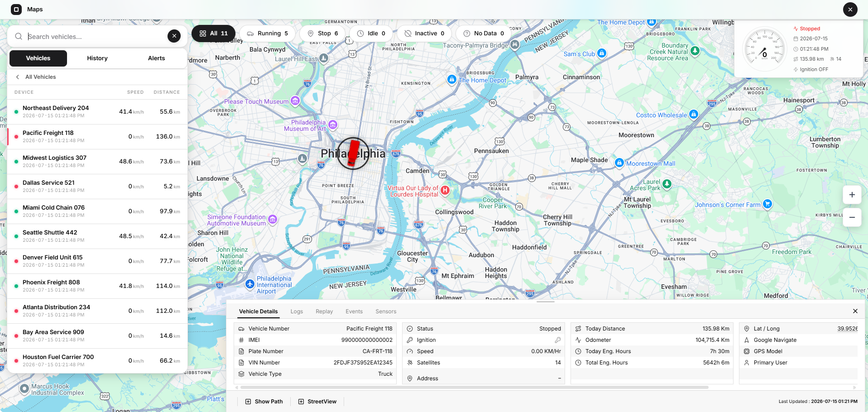Click the details horizontal scrollbar
Image resolution: width=868 pixels, height=412 pixels.
(x=474, y=388)
